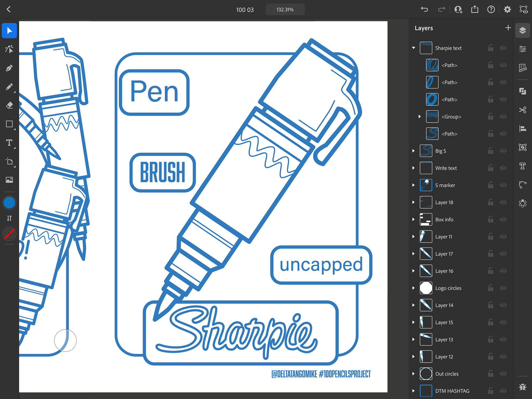Open the Properties panel
Image resolution: width=532 pixels, height=399 pixels.
[523, 49]
